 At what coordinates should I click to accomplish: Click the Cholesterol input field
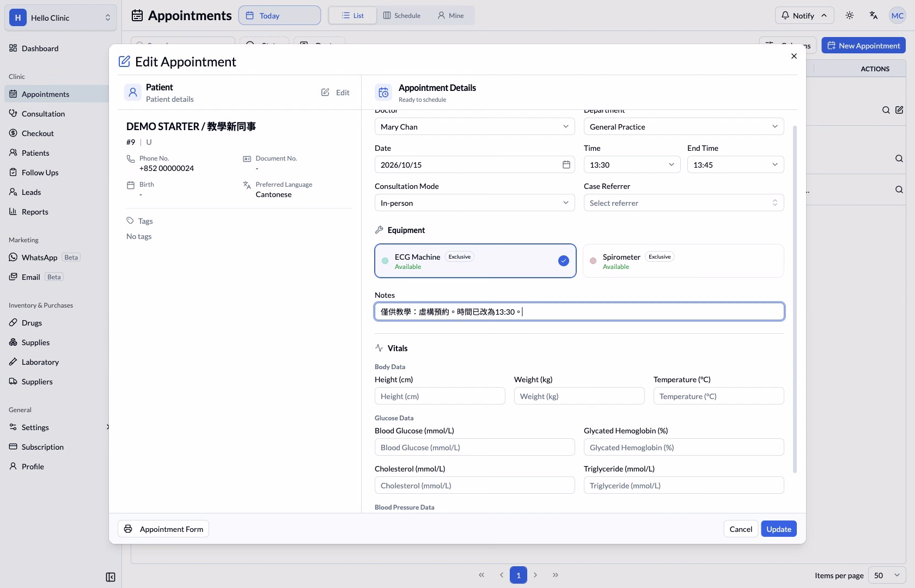point(474,485)
